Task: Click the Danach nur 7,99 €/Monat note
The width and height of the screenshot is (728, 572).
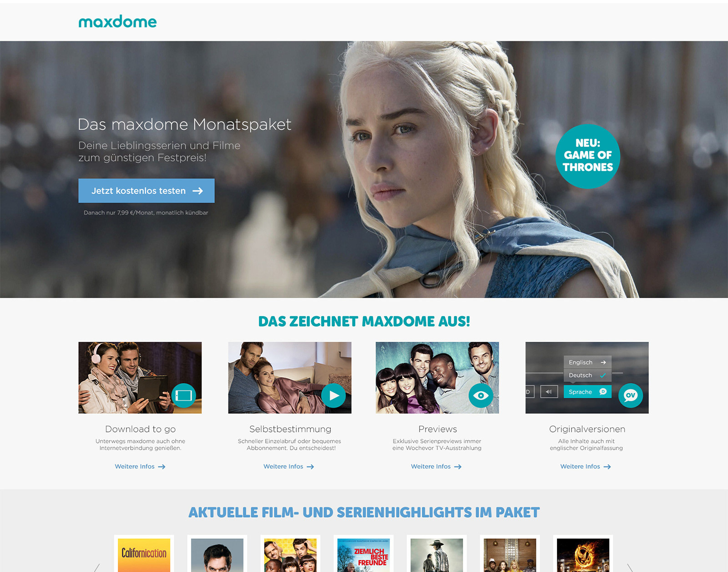Action: 146,213
